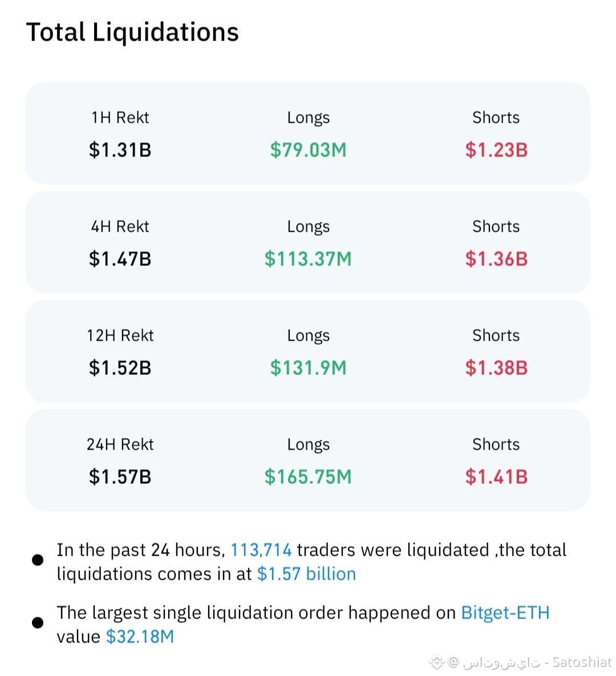The height and width of the screenshot is (676, 616).
Task: Click the 1H Shorts value $1.23B
Action: point(496,150)
